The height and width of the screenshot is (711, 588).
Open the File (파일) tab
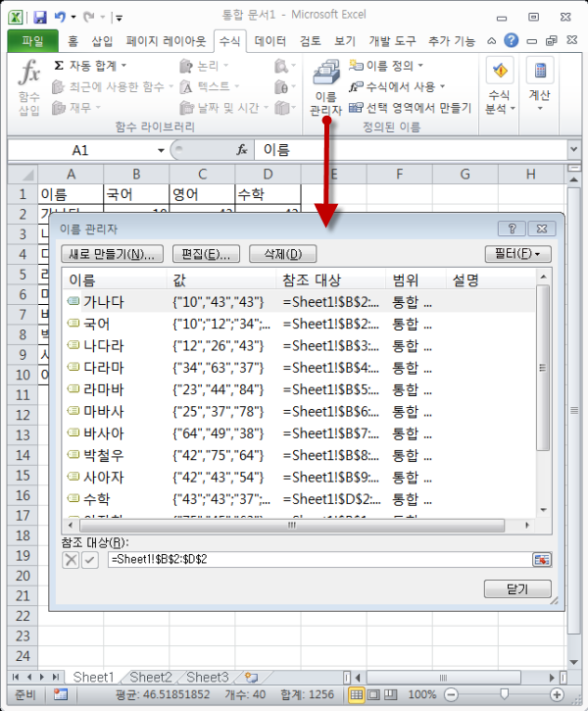[x=32, y=41]
